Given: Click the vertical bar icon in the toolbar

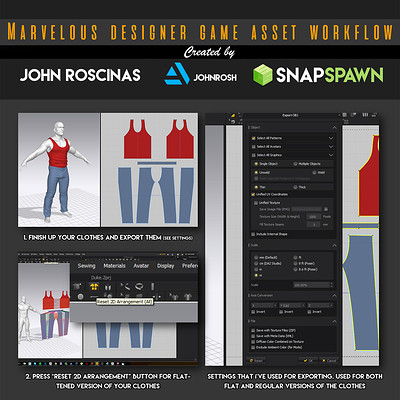Looking at the screenshot, I should [152, 286].
